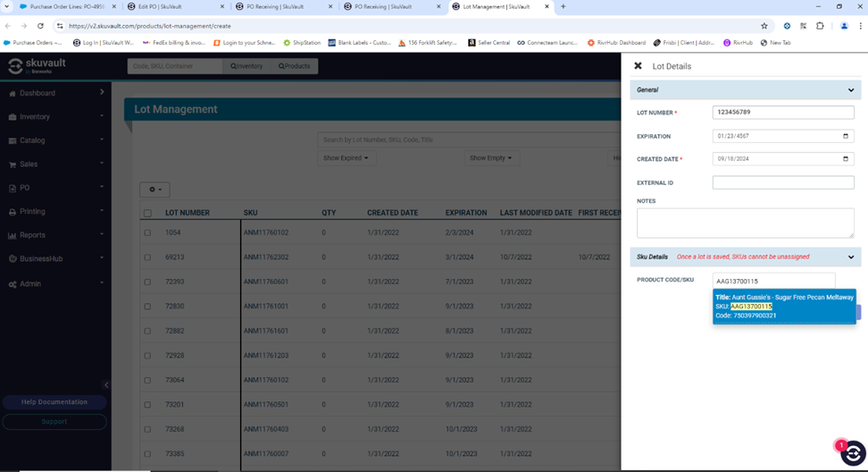Sort by LOT NUMBER column header

(x=188, y=213)
